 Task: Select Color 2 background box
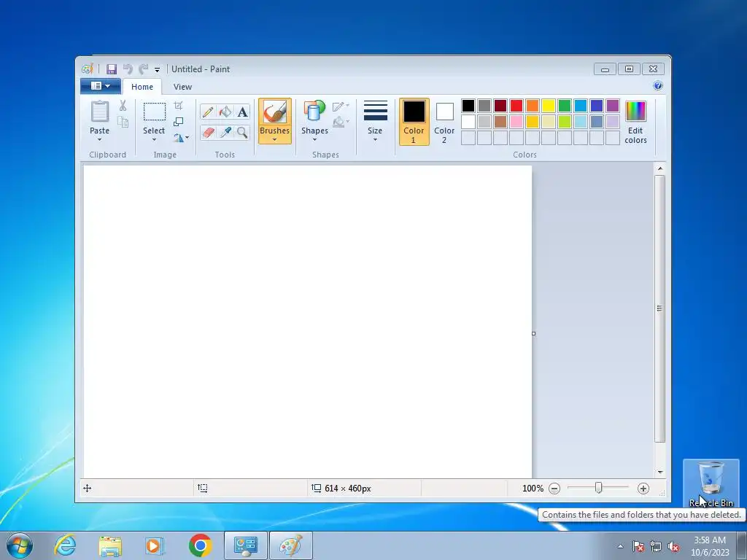444,122
